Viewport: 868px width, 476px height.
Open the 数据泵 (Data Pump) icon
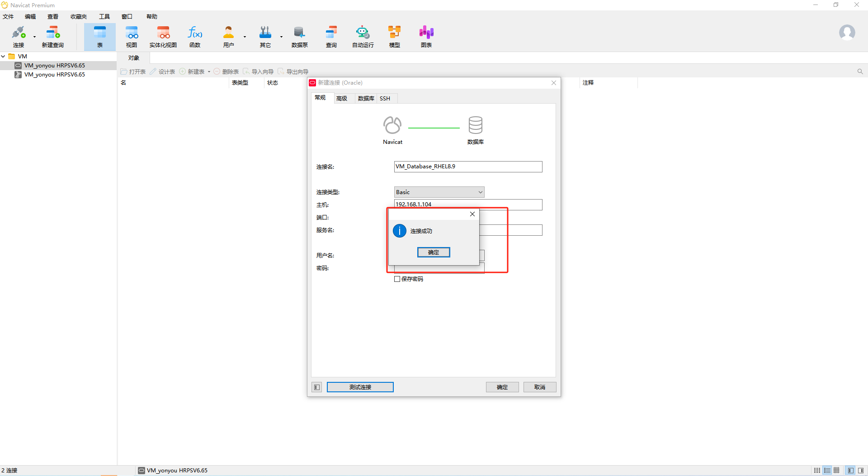(300, 36)
